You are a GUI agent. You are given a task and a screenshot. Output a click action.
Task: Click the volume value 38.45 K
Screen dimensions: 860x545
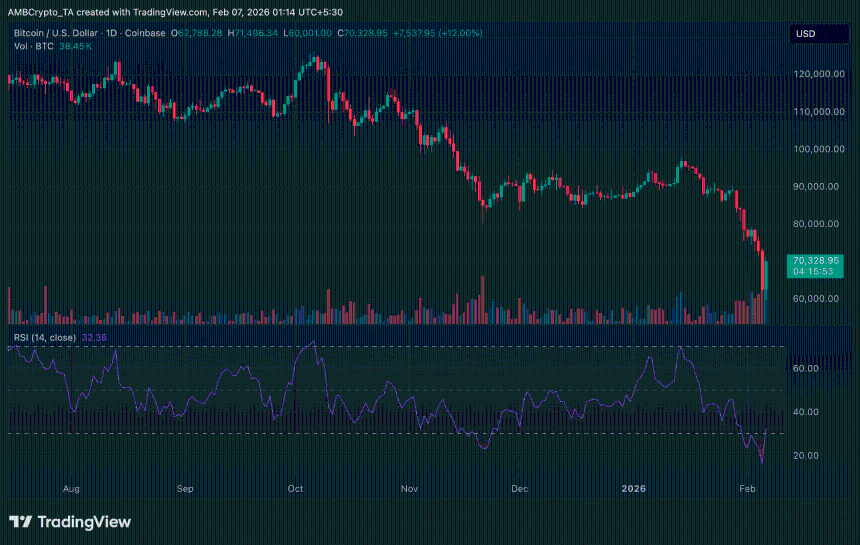tap(75, 46)
